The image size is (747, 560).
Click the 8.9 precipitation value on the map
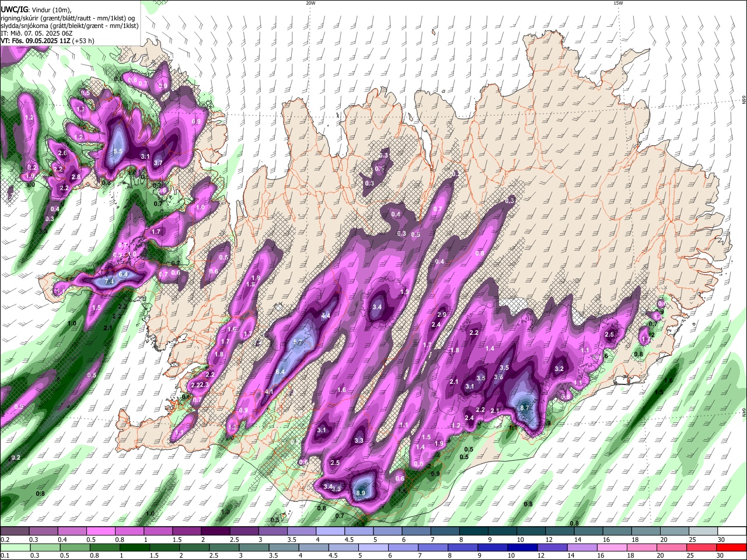coord(361,493)
